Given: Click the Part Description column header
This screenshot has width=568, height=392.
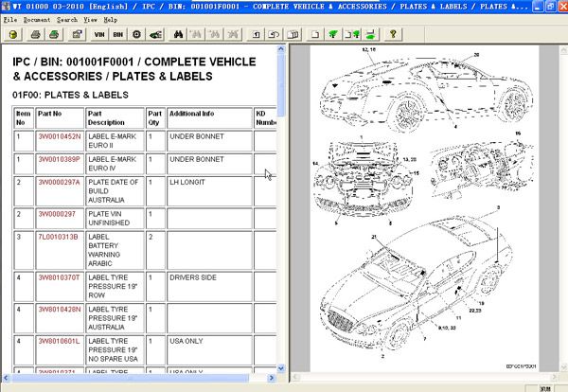Looking at the screenshot, I should coord(105,117).
